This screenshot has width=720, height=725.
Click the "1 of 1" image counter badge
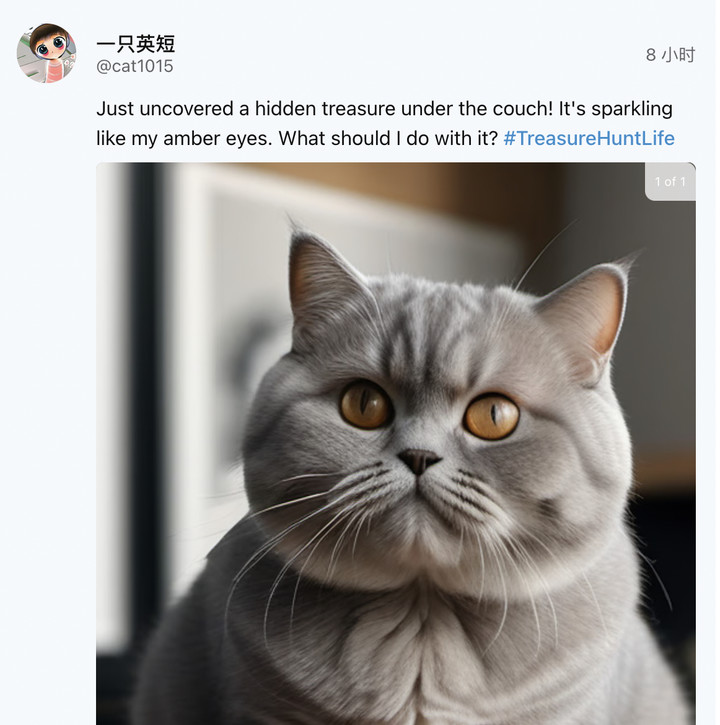click(x=670, y=182)
